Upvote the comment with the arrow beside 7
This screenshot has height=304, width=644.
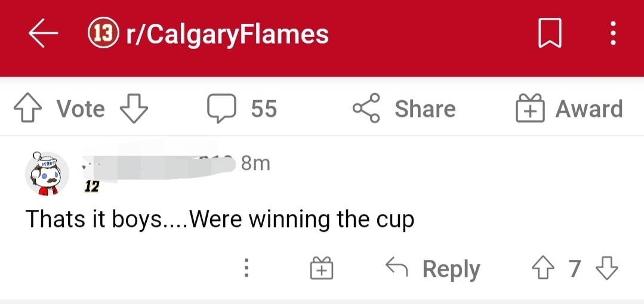tap(543, 269)
